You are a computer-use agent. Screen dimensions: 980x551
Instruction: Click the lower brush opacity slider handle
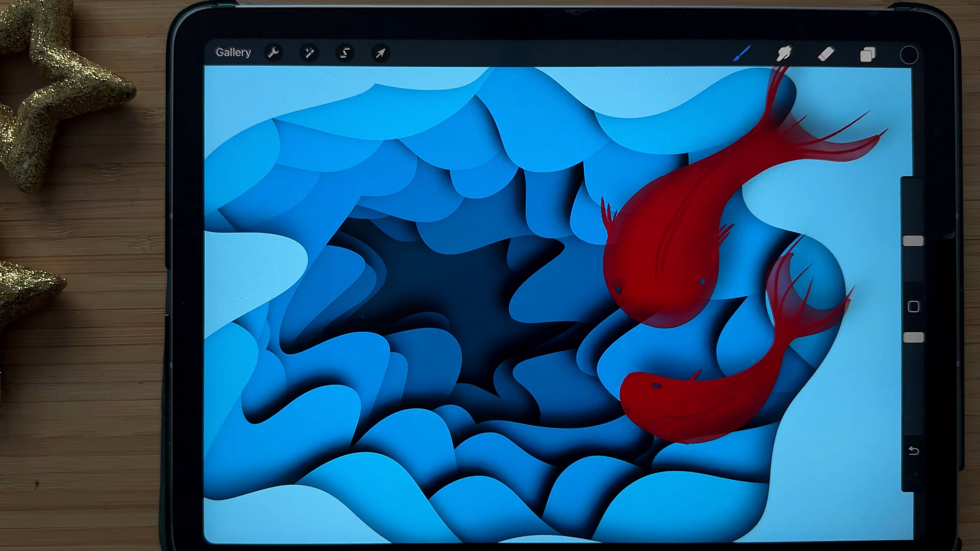coord(913,337)
